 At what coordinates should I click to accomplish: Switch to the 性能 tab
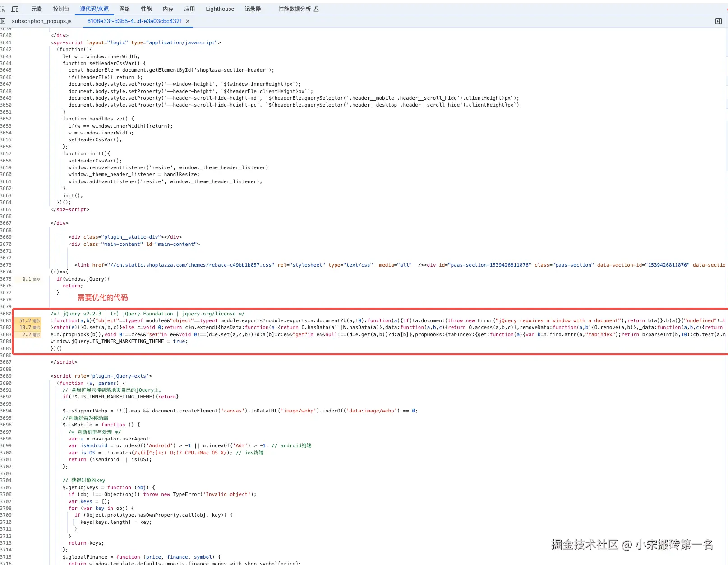coord(146,9)
